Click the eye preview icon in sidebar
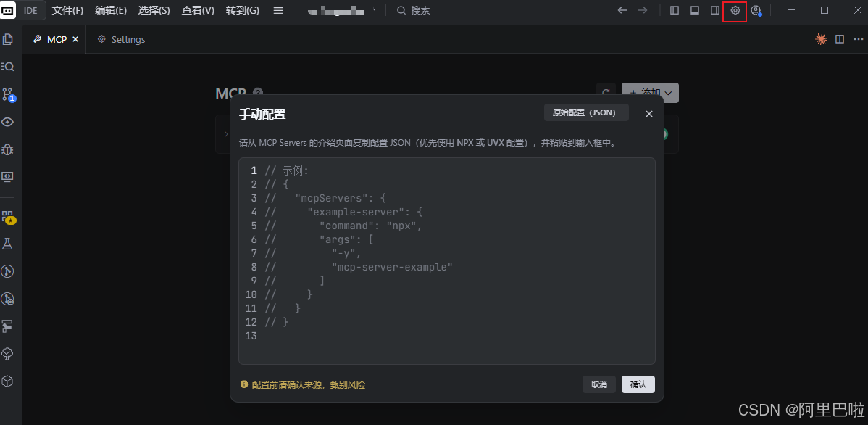 [x=8, y=122]
